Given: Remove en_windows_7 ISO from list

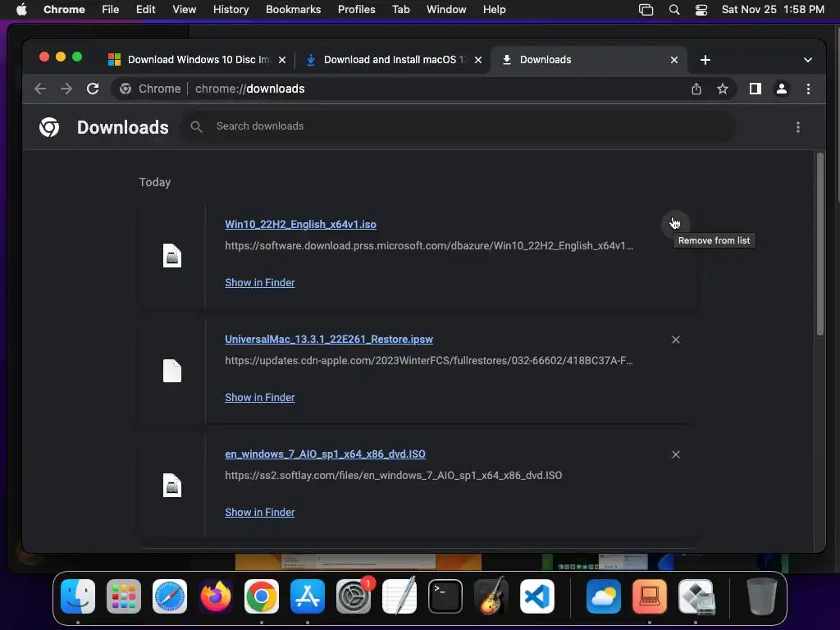Looking at the screenshot, I should tap(676, 454).
